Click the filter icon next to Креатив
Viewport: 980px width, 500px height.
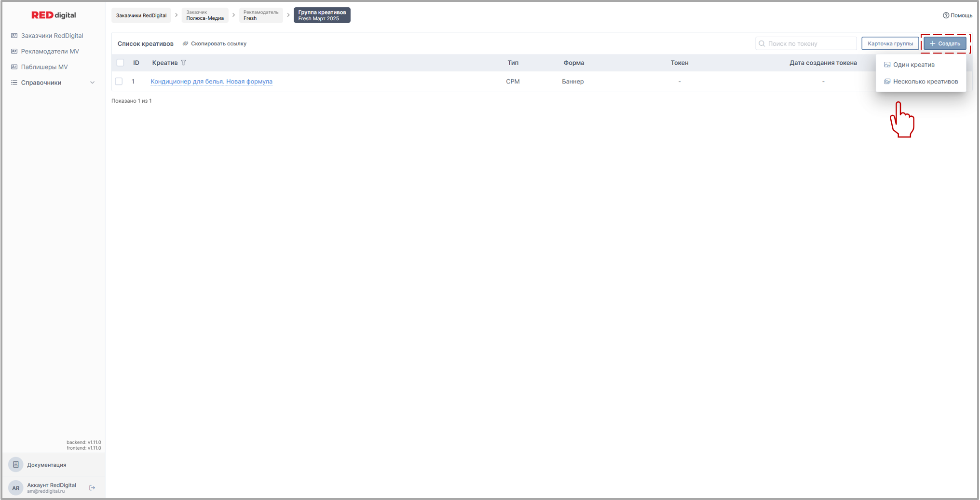tap(183, 63)
